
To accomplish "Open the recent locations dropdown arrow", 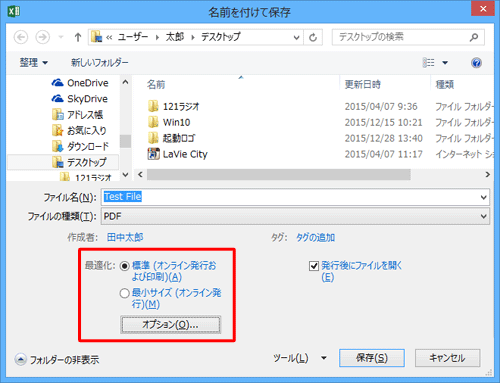I will pyautogui.click(x=61, y=37).
